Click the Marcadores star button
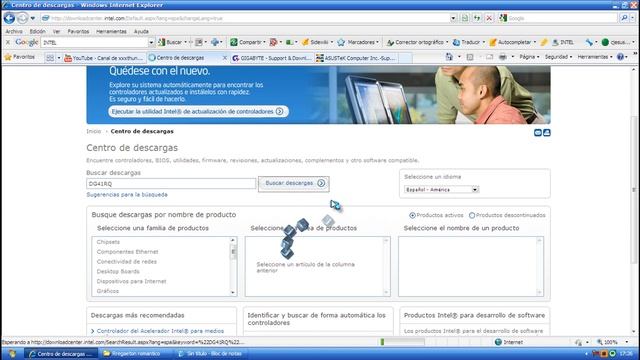The image size is (640, 360). (358, 42)
